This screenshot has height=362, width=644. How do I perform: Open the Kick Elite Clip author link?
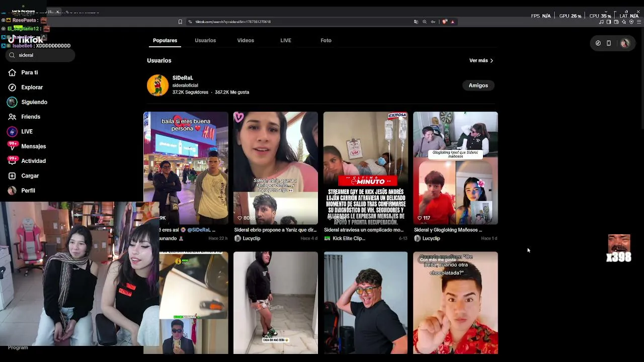[x=349, y=238]
